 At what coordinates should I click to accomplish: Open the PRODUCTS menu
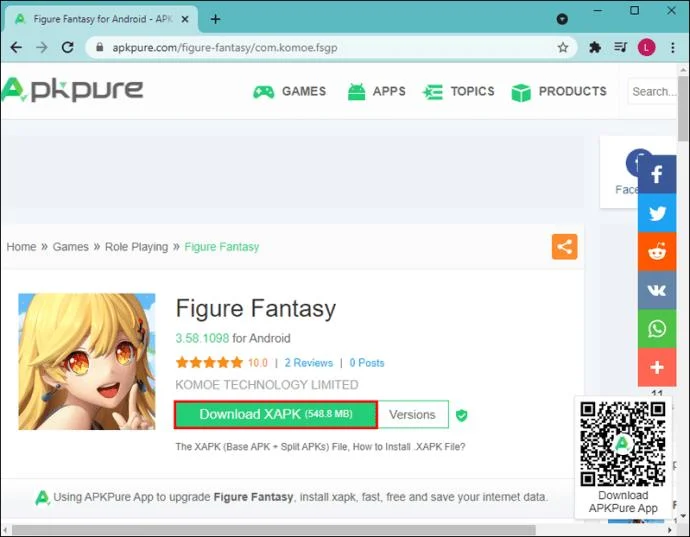559,92
